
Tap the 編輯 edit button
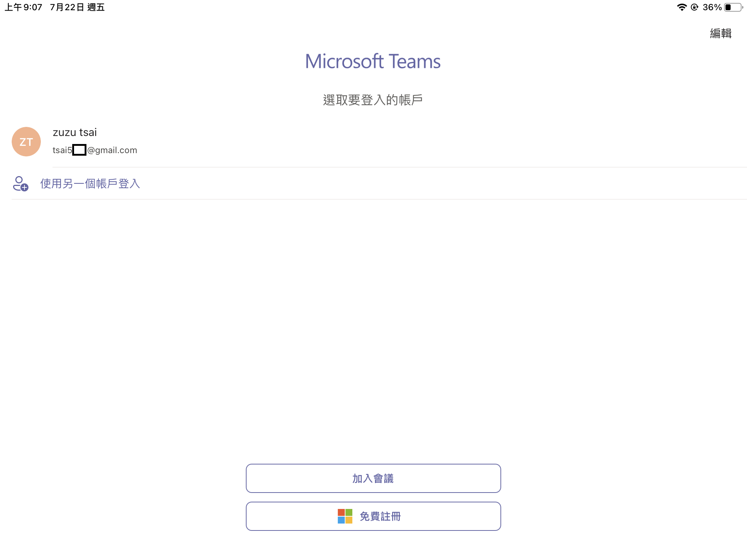click(720, 33)
